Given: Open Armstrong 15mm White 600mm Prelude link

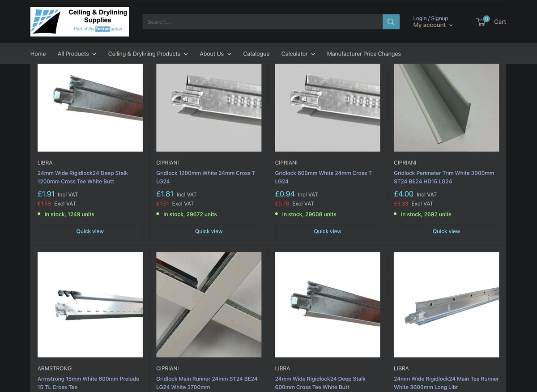Looking at the screenshot, I should pos(88,383).
